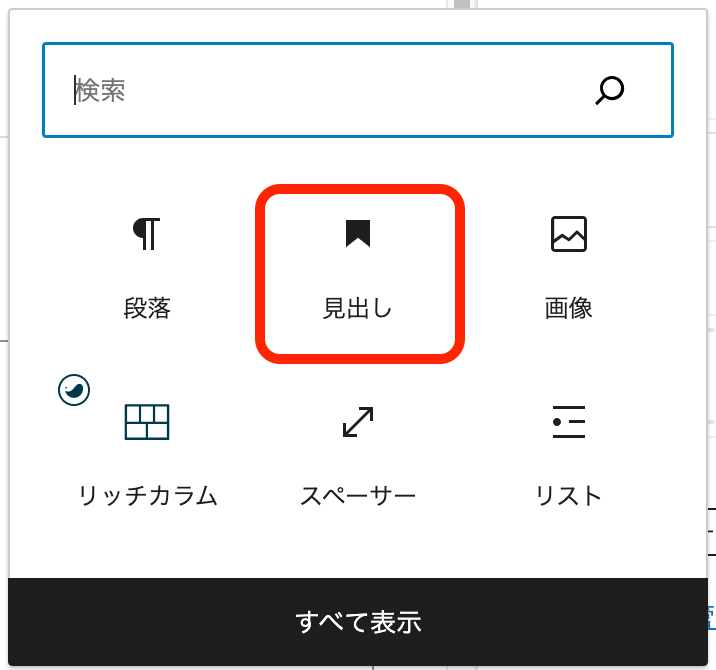The width and height of the screenshot is (716, 670).
Task: Click the 見出し text label
Action: pyautogui.click(x=358, y=308)
